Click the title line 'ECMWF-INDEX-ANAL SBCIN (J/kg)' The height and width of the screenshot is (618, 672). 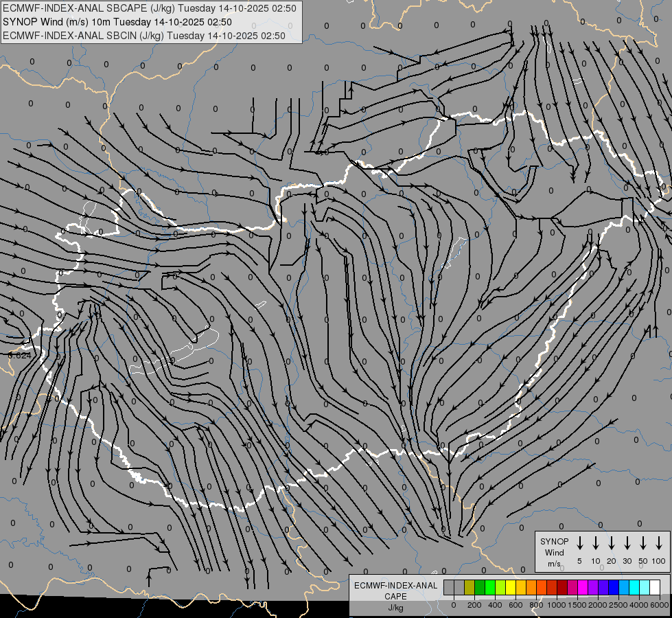point(84,36)
